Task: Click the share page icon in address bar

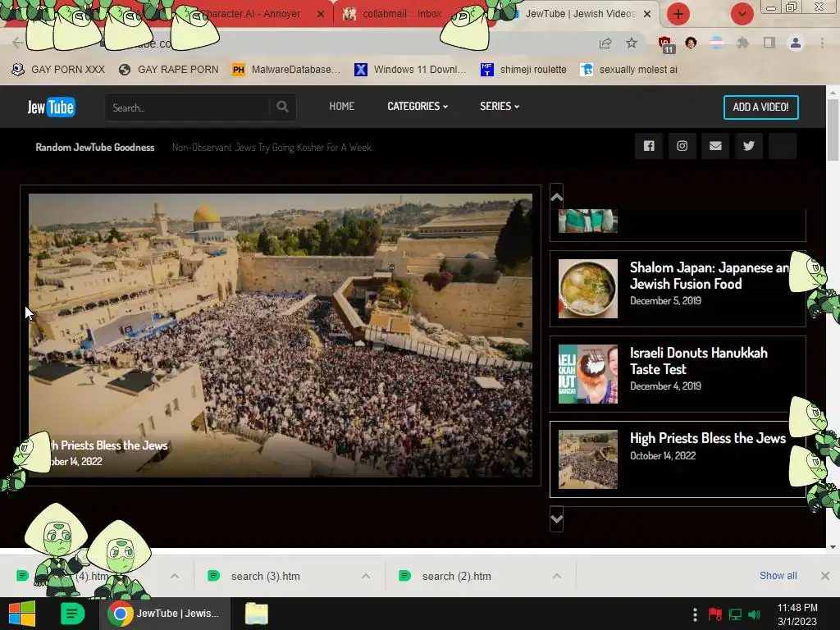Action: tap(605, 43)
